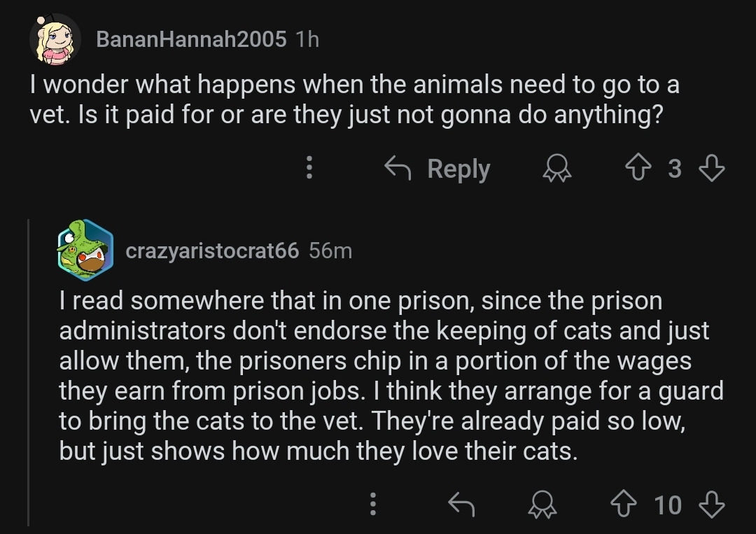
Task: Click the vote score 3 on first comment
Action: coord(674,169)
